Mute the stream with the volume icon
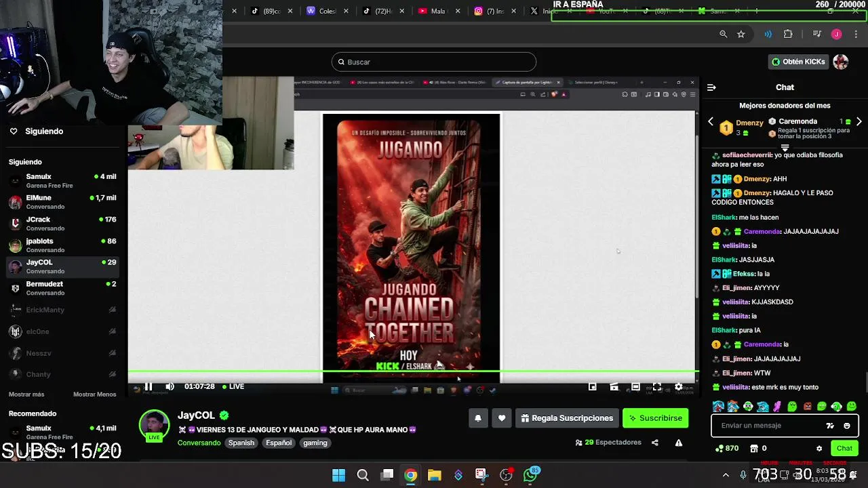The height and width of the screenshot is (488, 868). pyautogui.click(x=170, y=386)
